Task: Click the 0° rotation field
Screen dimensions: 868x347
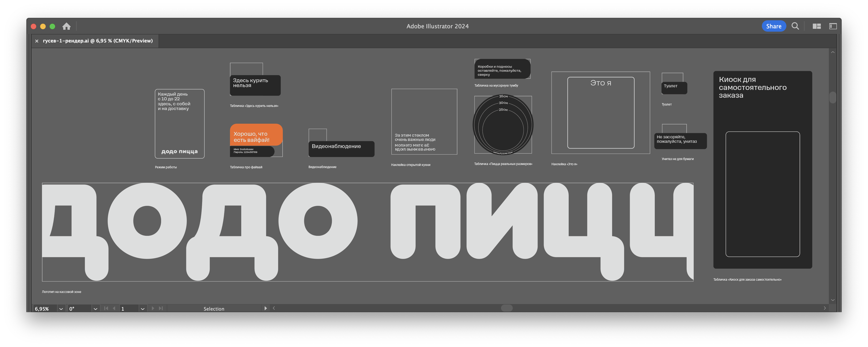Action: 79,309
